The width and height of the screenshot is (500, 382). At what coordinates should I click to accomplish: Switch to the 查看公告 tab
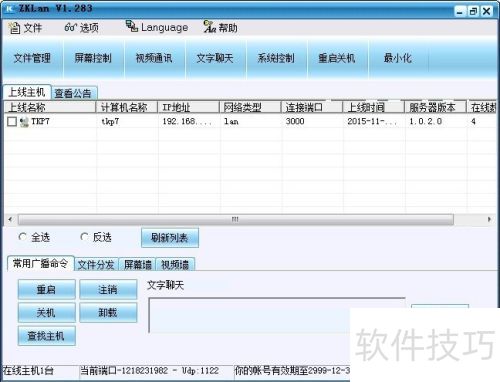pos(74,93)
